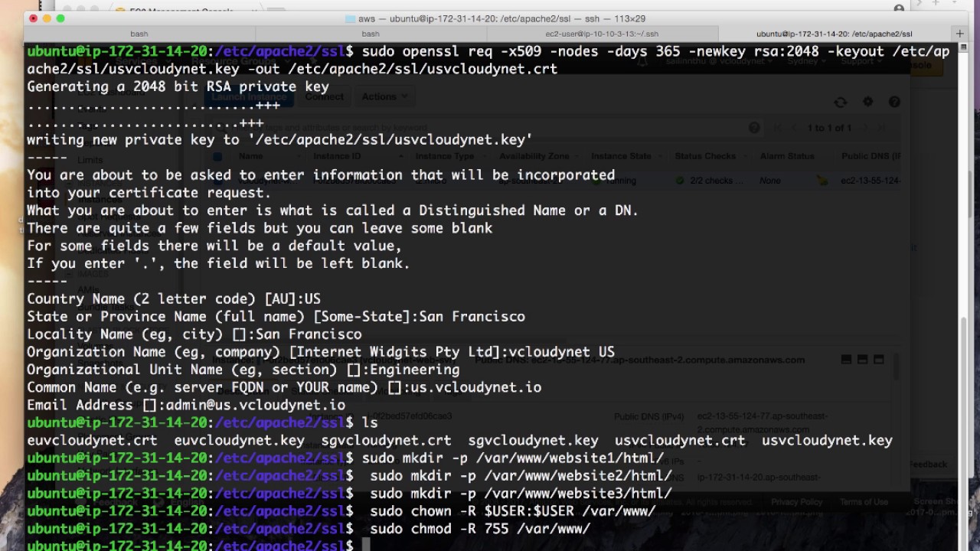Switch to the first bash terminal tab

(x=139, y=34)
